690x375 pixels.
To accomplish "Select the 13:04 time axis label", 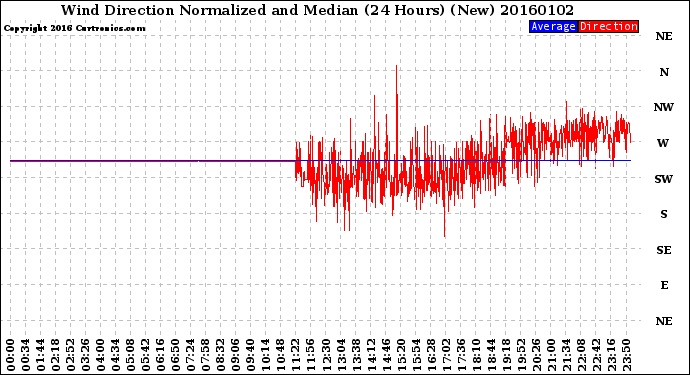I will (x=341, y=355).
